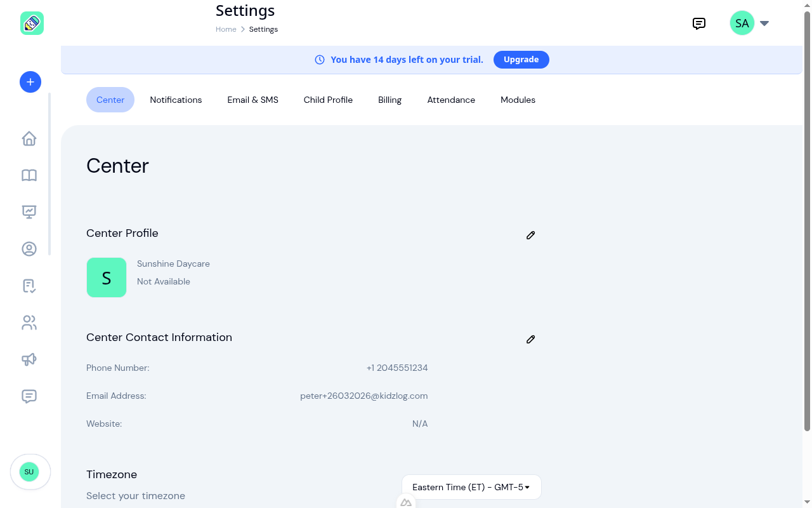This screenshot has height=508, width=812.
Task: Open the Eastern Time timezone dropdown
Action: [x=471, y=487]
